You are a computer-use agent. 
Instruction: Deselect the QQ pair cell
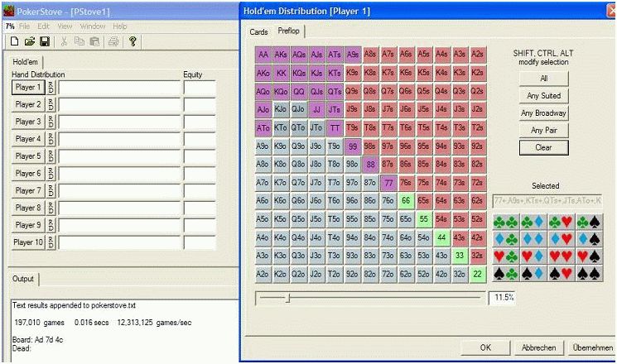click(x=299, y=91)
